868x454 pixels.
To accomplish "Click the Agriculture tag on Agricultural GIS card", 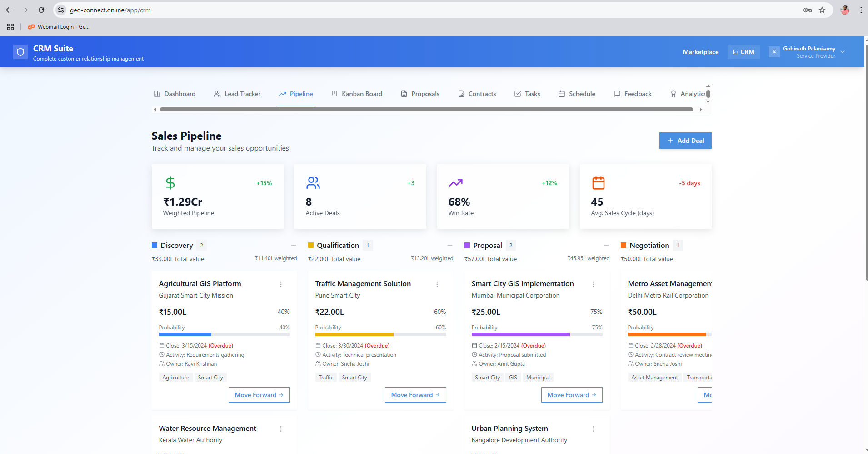I will tap(176, 378).
